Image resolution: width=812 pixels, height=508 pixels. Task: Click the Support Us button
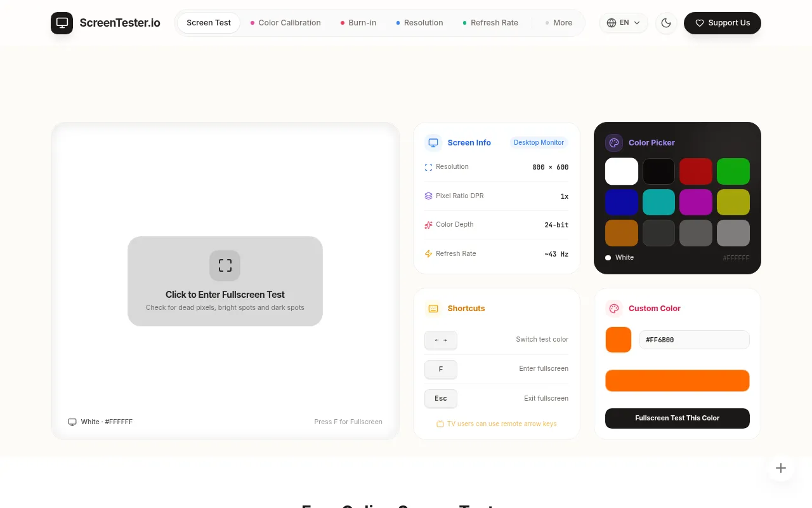click(723, 23)
